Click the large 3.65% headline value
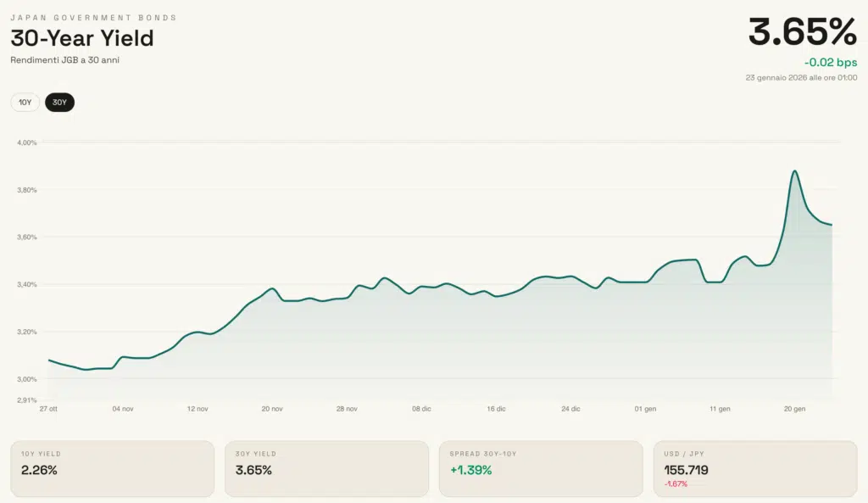This screenshot has height=503, width=868. [802, 32]
